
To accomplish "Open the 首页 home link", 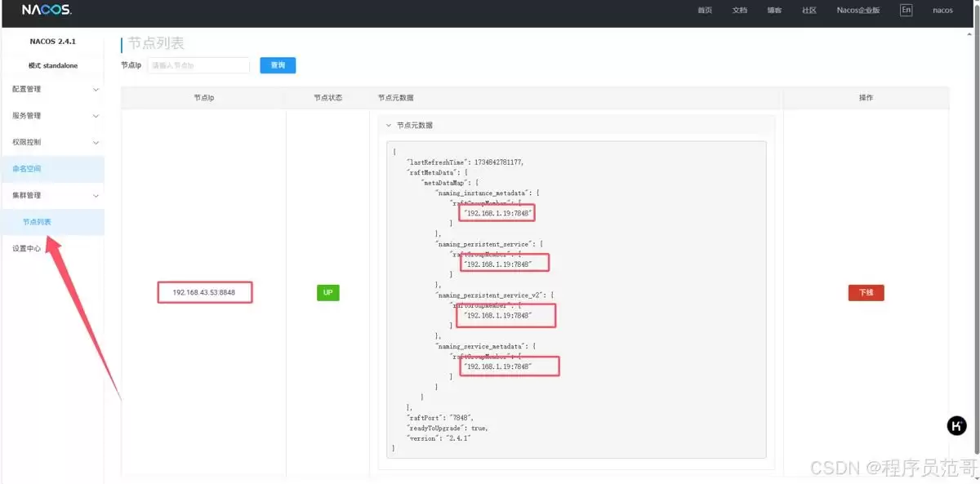I will click(x=705, y=11).
